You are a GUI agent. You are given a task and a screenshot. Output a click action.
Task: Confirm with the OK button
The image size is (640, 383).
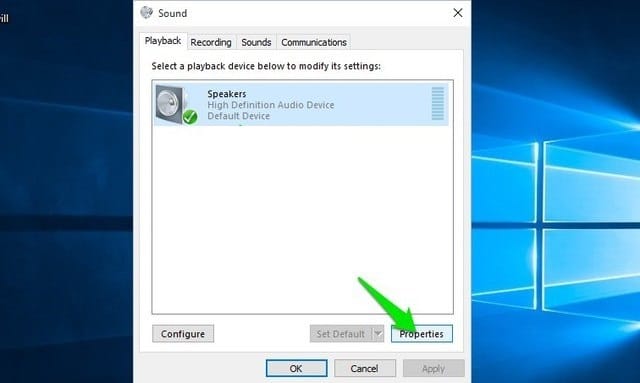pyautogui.click(x=296, y=368)
